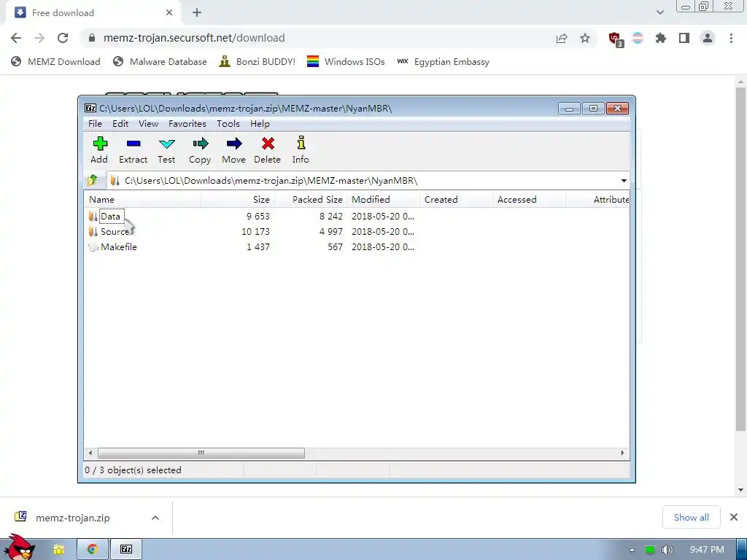Go up one folder level in 7-Zip
747x560 pixels.
point(93,181)
